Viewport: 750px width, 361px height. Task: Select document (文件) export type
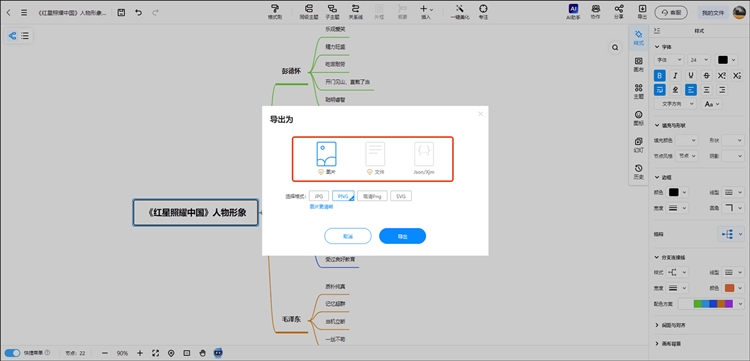click(x=375, y=159)
